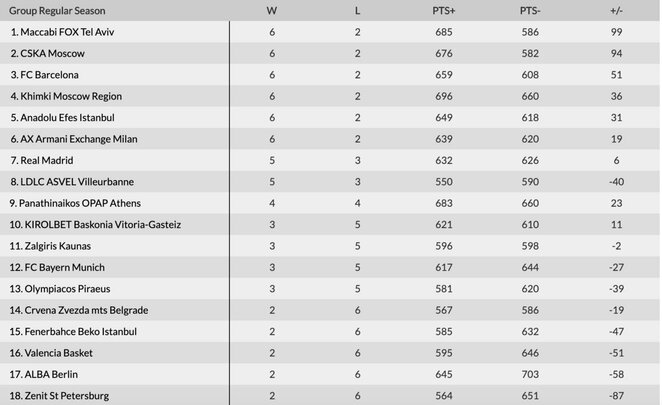Viewport: 662px width, 405px height.
Task: Sort by the +/- column header
Action: coord(616,10)
